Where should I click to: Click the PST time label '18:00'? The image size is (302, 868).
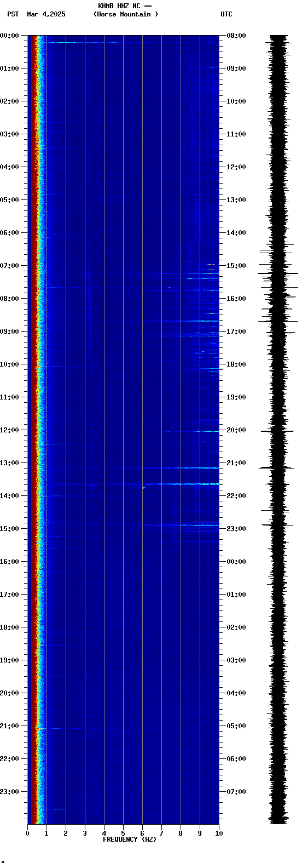pyautogui.click(x=9, y=627)
